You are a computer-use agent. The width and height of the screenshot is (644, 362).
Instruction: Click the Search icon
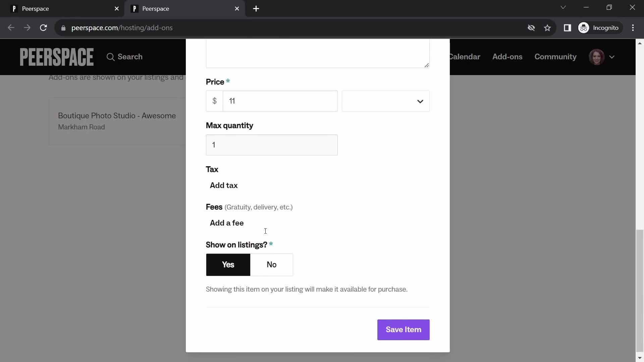click(x=111, y=57)
